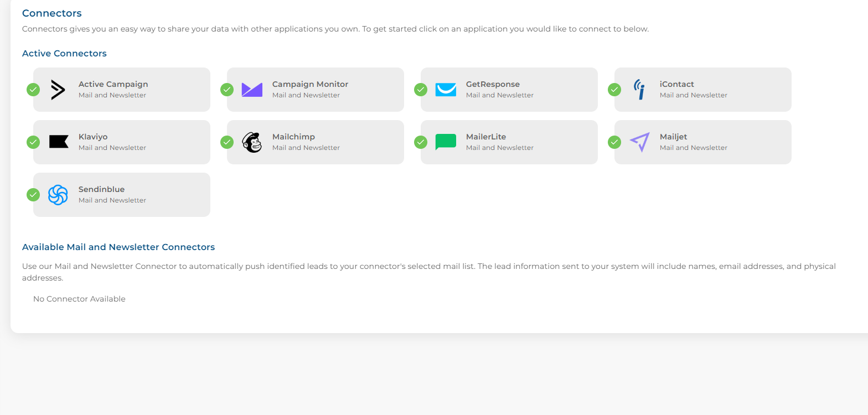Click 'Mail and Newsletter' under Mailchimp

pyautogui.click(x=306, y=148)
